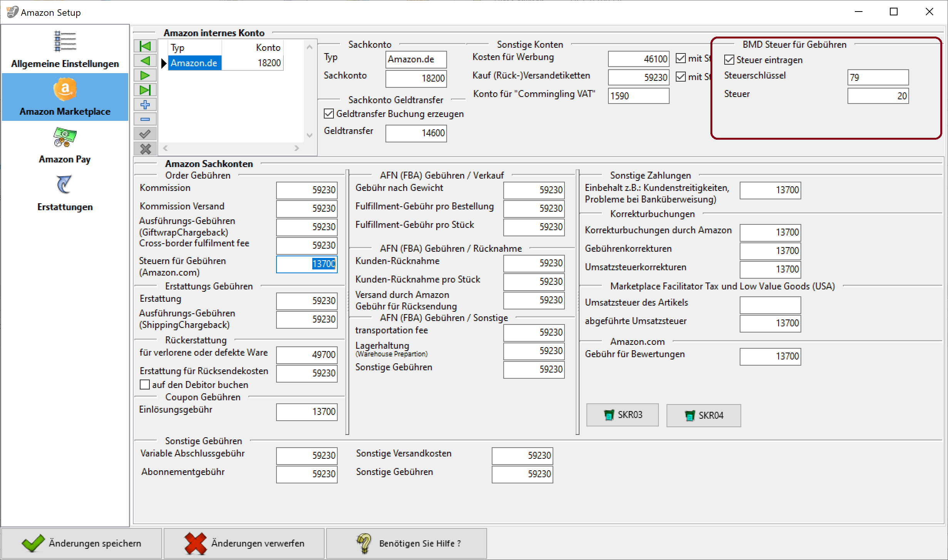The width and height of the screenshot is (948, 560).
Task: Apply SKR04 account preset
Action: click(703, 415)
